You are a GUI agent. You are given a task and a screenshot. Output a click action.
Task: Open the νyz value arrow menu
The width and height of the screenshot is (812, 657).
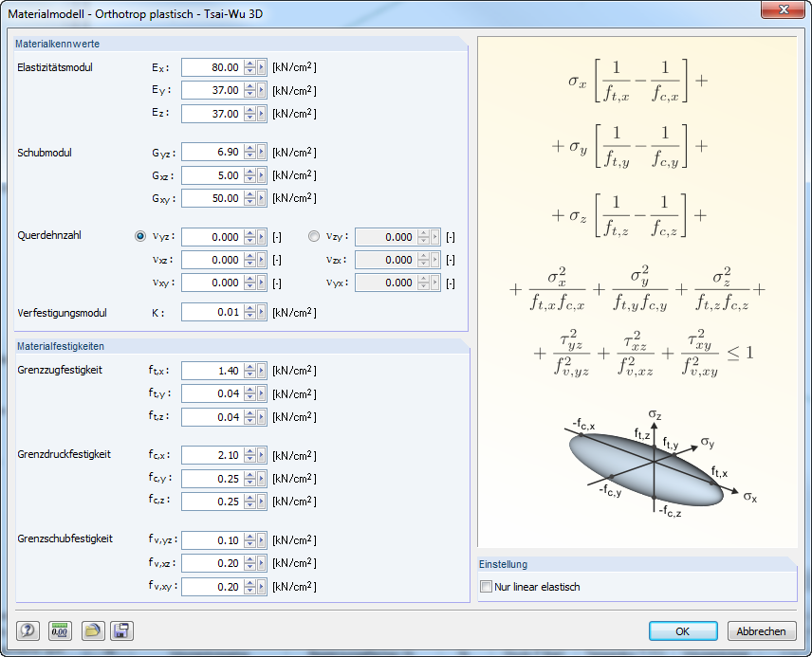click(x=262, y=237)
